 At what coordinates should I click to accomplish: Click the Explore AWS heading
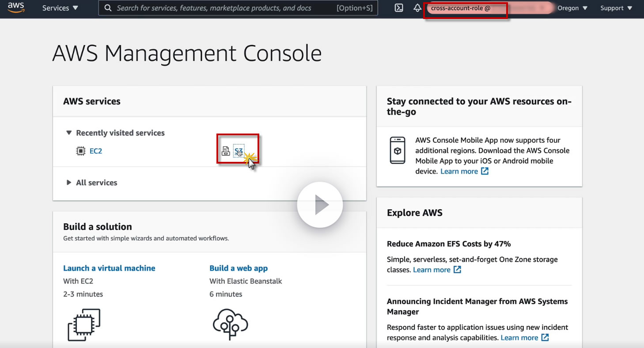415,213
